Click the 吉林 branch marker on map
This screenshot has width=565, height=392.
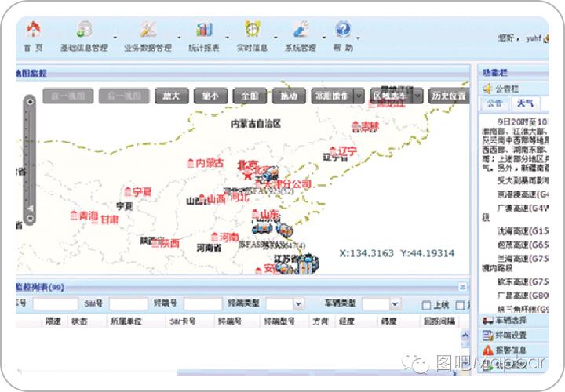355,126
